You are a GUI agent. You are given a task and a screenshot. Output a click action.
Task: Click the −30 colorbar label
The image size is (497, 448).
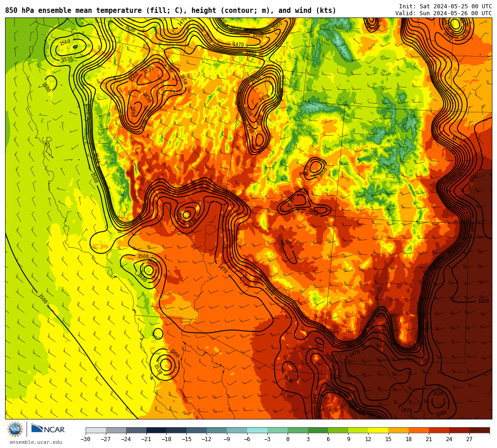coord(86,439)
